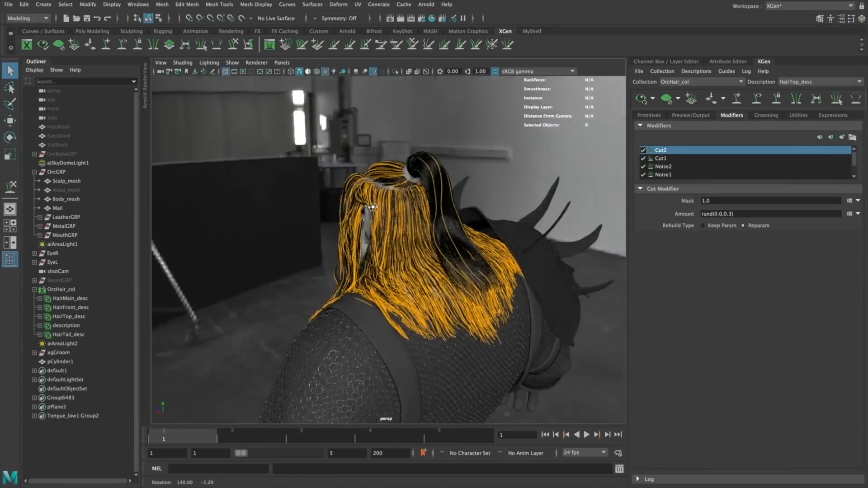868x488 pixels.
Task: Activate the Lasso select tool
Action: coord(10,88)
